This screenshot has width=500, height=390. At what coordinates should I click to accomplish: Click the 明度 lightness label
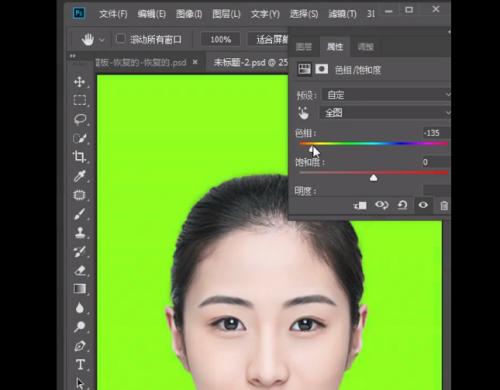click(x=305, y=191)
